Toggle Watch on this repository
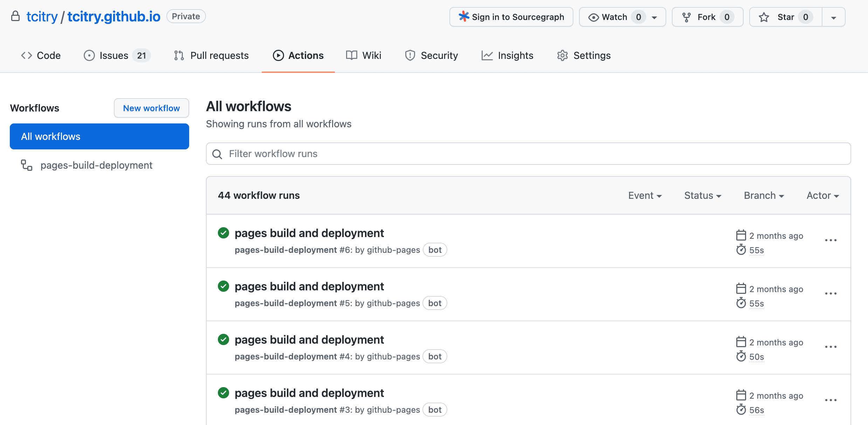 609,17
